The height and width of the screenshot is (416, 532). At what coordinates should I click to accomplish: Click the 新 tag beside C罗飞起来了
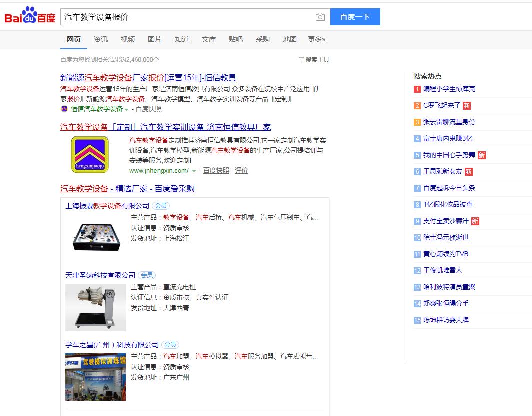tap(467, 106)
